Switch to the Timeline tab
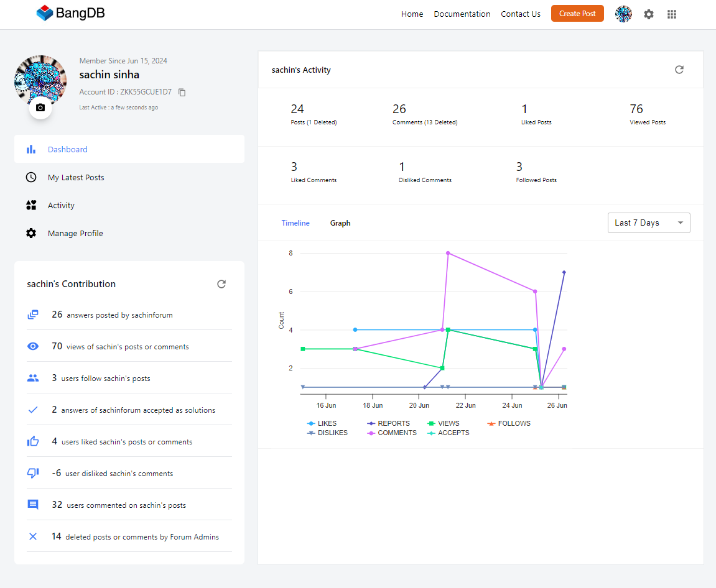Screen dimensions: 716x588 click(x=295, y=223)
